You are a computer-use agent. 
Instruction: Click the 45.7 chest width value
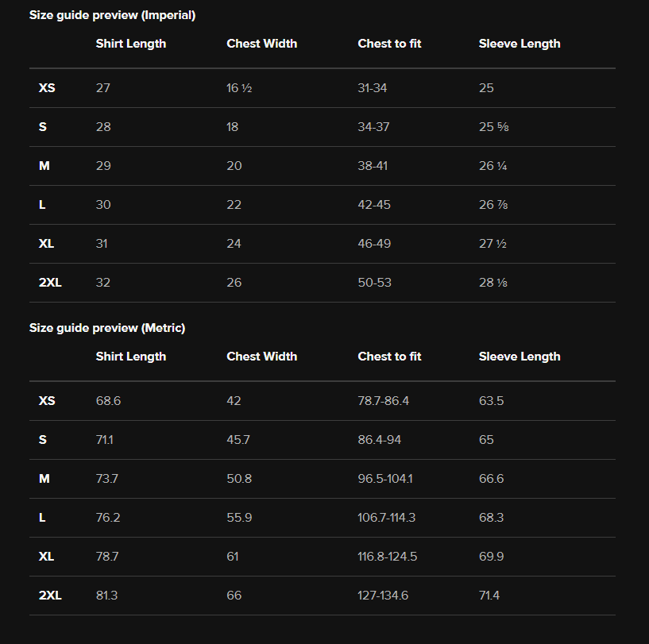238,440
